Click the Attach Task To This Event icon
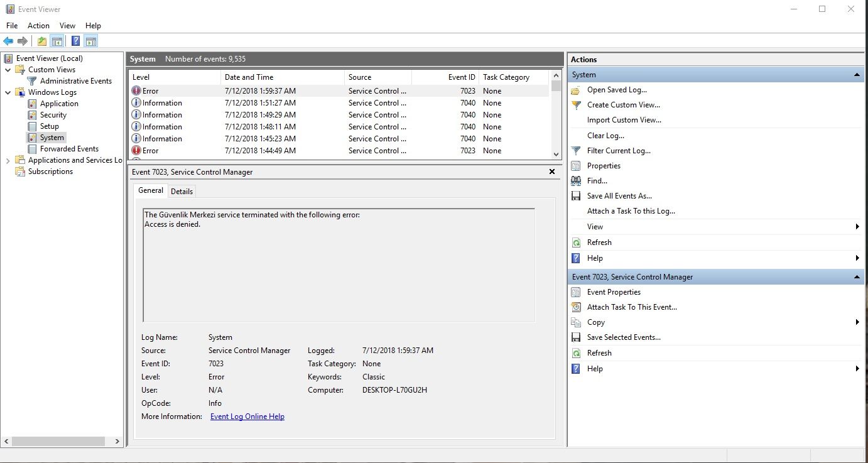 coord(575,307)
